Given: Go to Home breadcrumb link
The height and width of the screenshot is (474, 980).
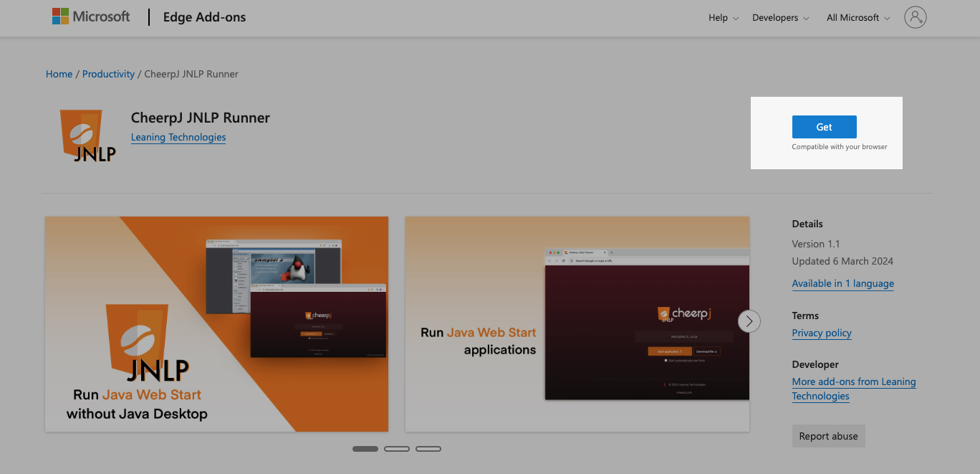Looking at the screenshot, I should (x=59, y=74).
